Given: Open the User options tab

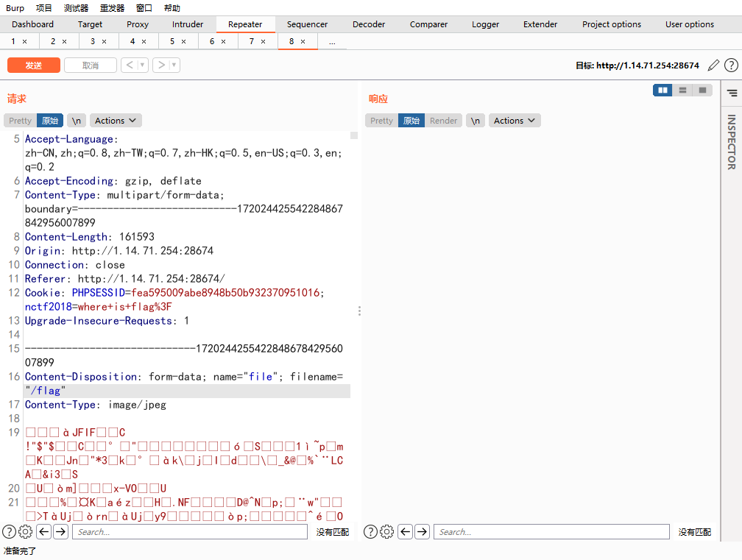Looking at the screenshot, I should pyautogui.click(x=690, y=24).
